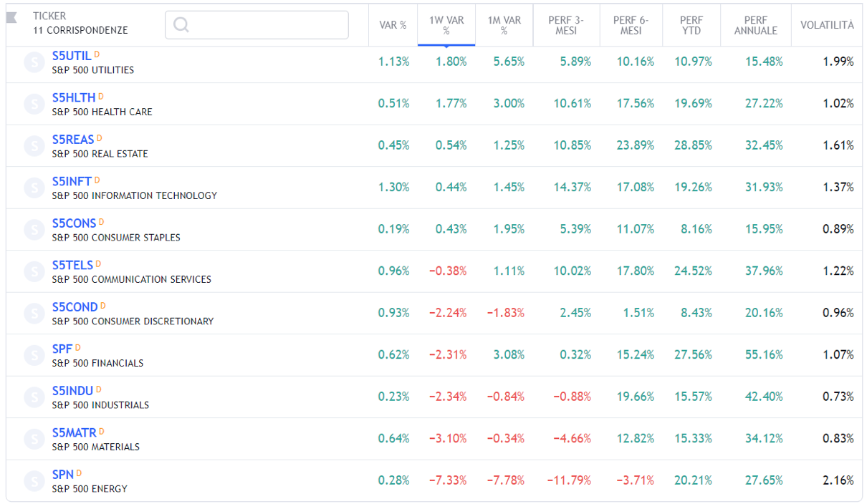Viewport: 867px width, 504px height.
Task: Click the SPF Financials row's round symbol icon
Action: 34,355
